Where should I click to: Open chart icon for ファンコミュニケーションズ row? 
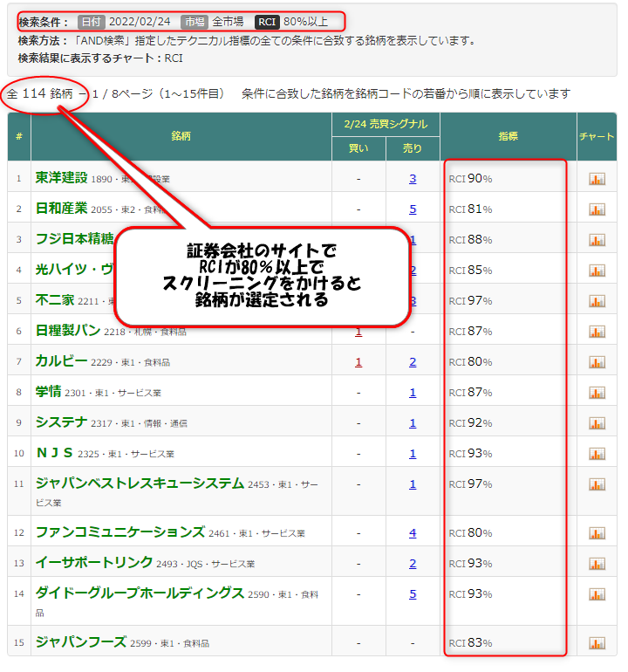(597, 533)
